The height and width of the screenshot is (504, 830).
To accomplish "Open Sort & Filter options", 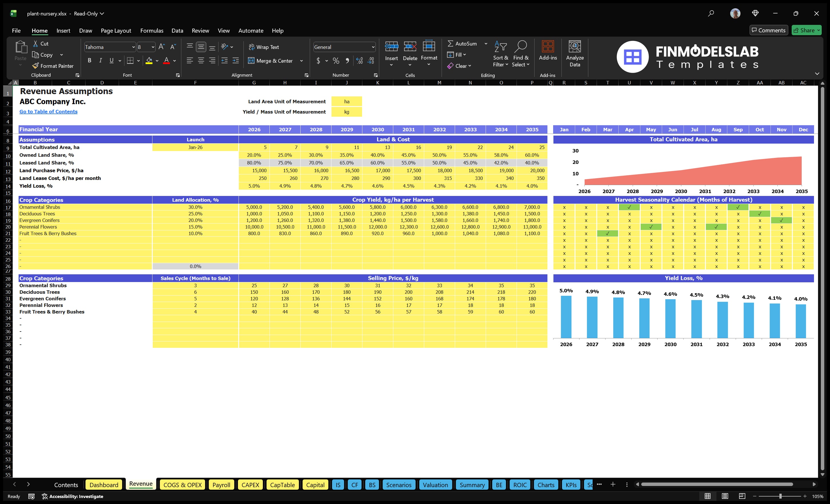I will click(501, 53).
